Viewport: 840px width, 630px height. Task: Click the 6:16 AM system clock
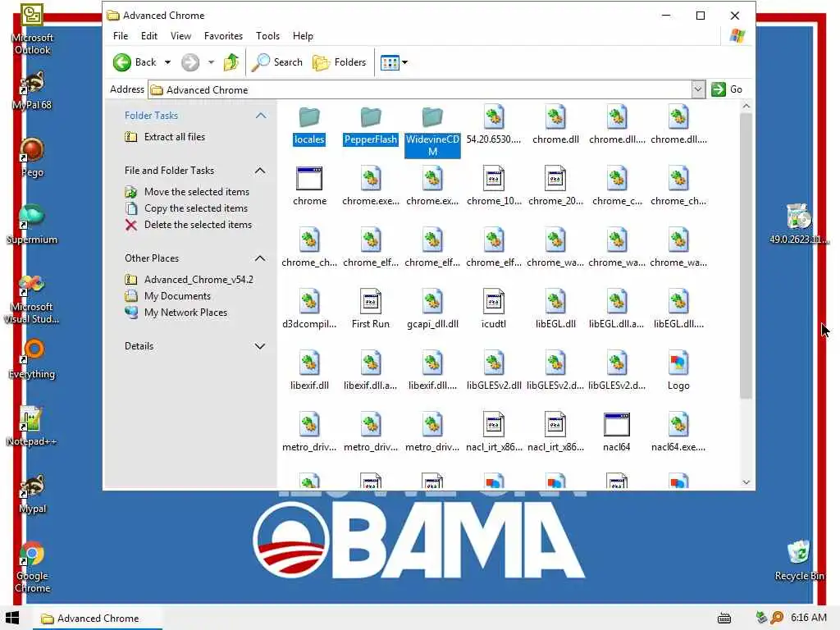pos(809,618)
